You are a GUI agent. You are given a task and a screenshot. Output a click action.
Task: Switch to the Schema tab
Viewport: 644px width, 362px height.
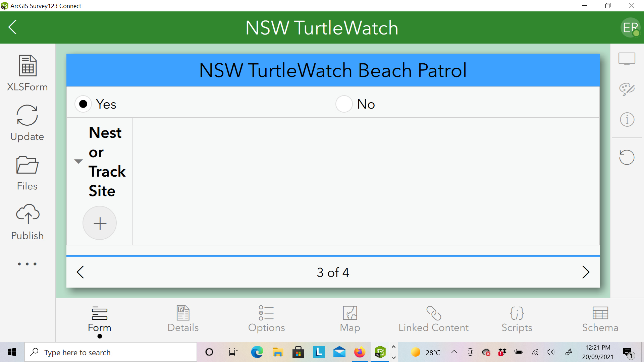pyautogui.click(x=600, y=319)
